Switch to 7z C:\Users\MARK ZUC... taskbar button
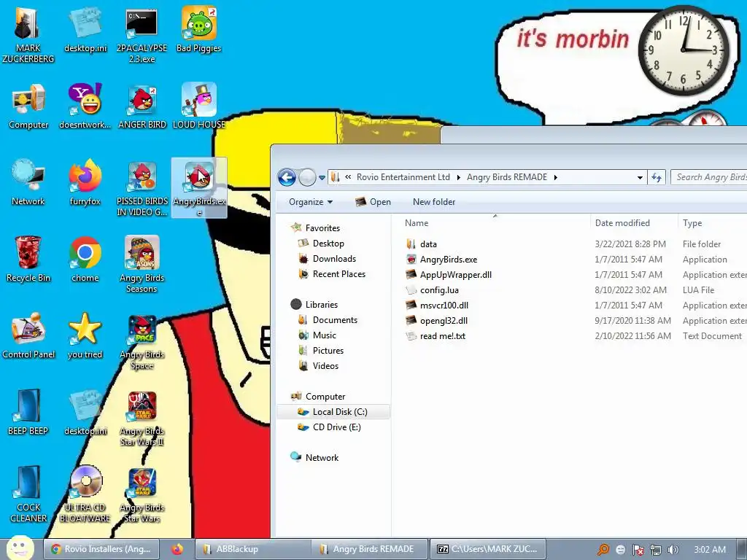Screen dimensions: 747x560 pyautogui.click(x=487, y=549)
